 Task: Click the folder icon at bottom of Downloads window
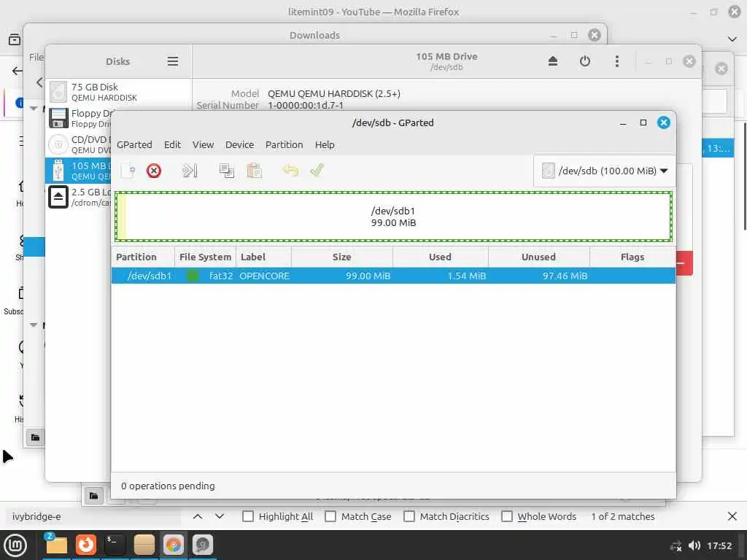coord(35,437)
